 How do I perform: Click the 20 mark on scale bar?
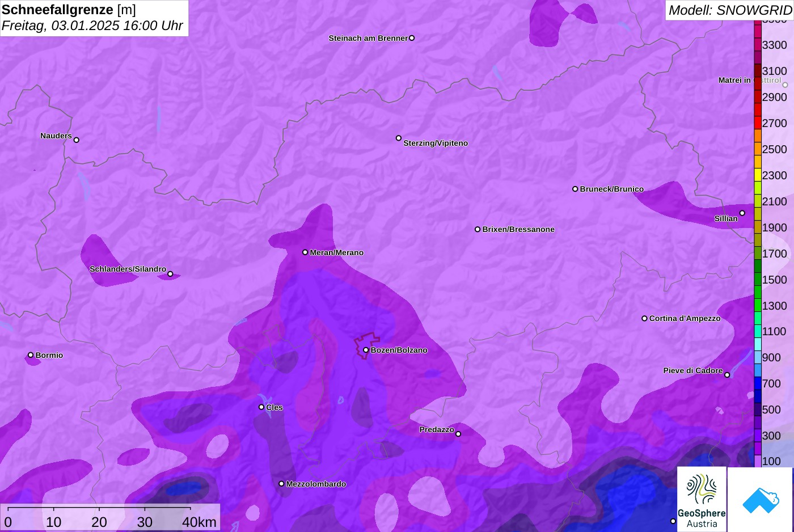click(x=99, y=522)
